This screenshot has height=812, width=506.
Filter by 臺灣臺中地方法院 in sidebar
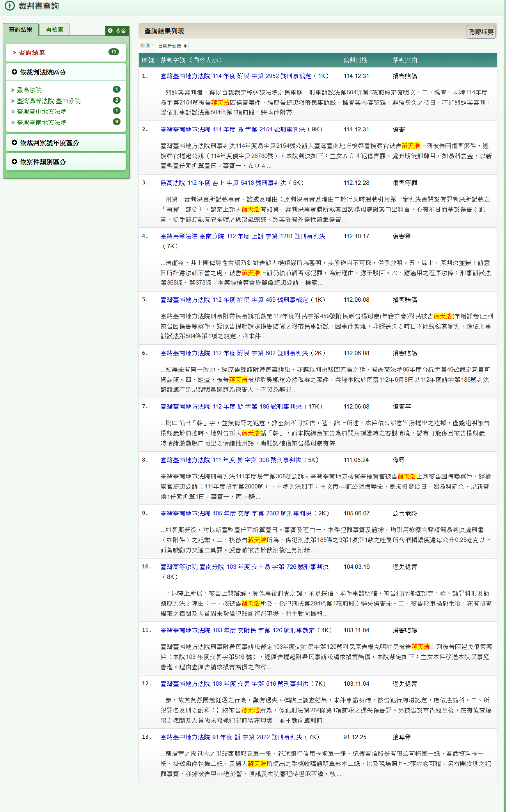coord(42,111)
